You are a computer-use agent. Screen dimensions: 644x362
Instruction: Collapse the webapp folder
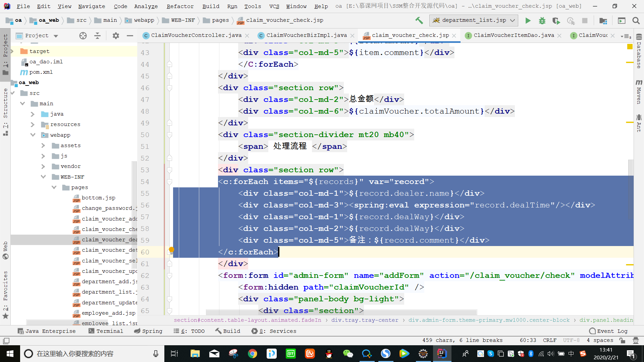33,135
